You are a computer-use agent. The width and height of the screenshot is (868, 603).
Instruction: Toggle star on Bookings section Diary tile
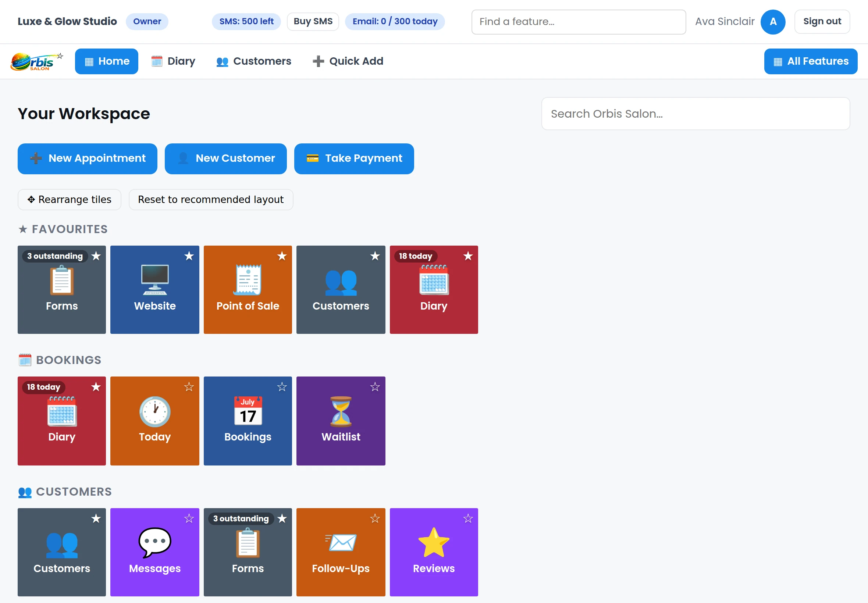point(96,386)
